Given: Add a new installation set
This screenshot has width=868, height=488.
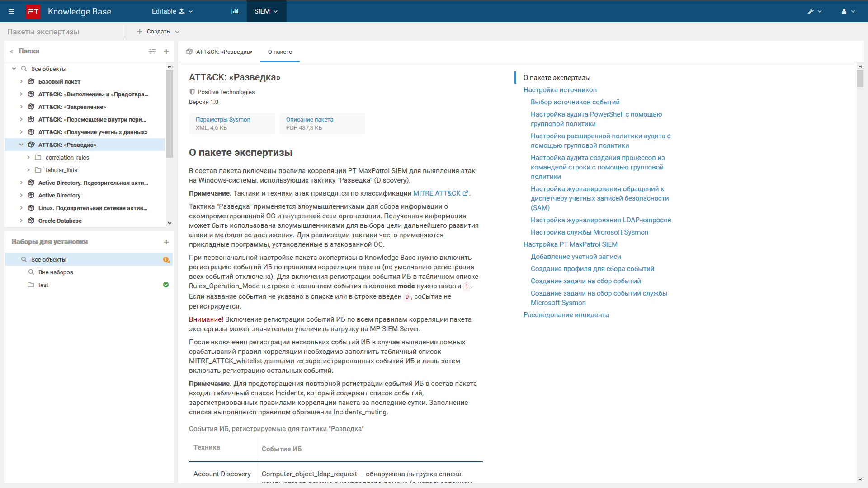Looking at the screenshot, I should click(x=166, y=242).
